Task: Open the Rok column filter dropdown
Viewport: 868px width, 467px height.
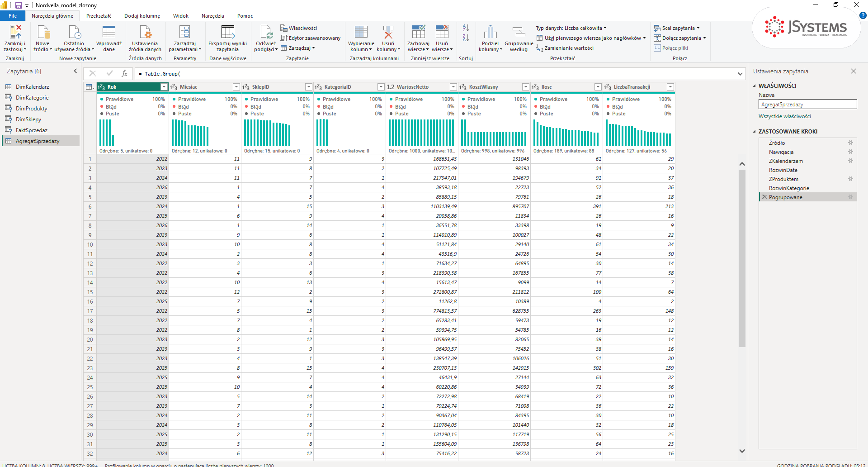Action: [x=164, y=87]
